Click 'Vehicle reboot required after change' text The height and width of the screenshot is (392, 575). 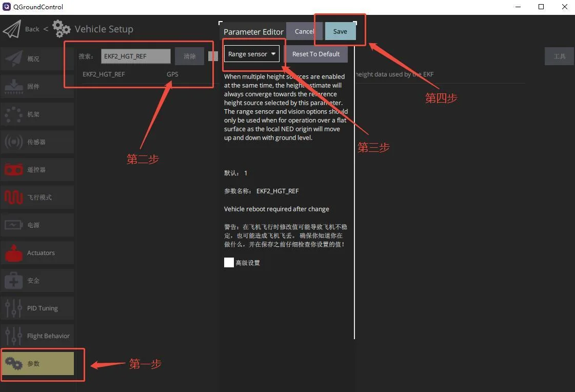pyautogui.click(x=276, y=209)
